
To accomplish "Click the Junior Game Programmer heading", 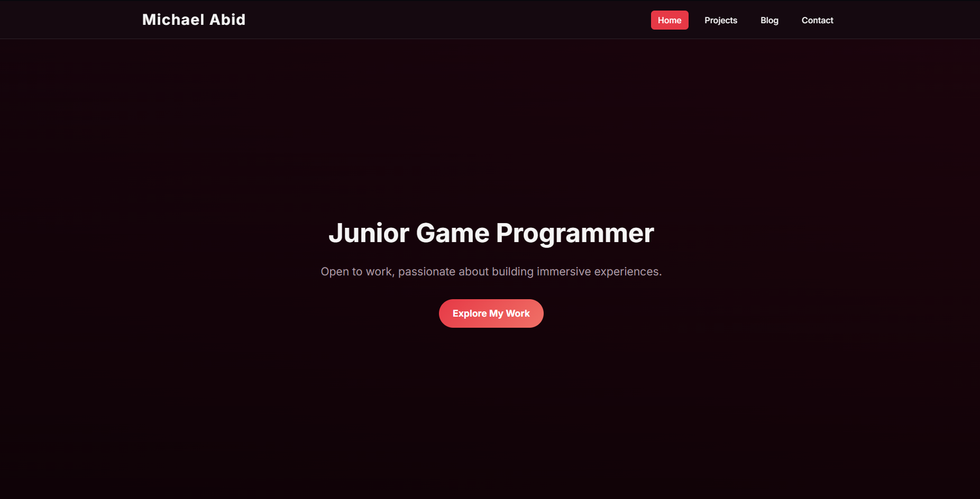I will click(491, 233).
